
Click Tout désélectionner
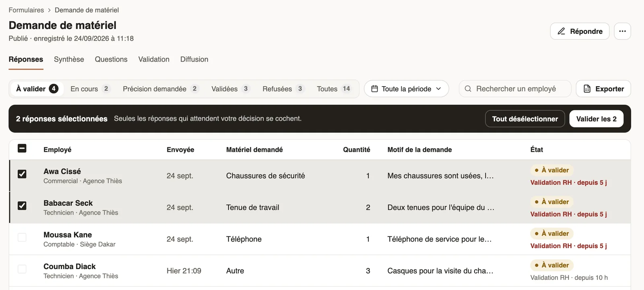(525, 119)
